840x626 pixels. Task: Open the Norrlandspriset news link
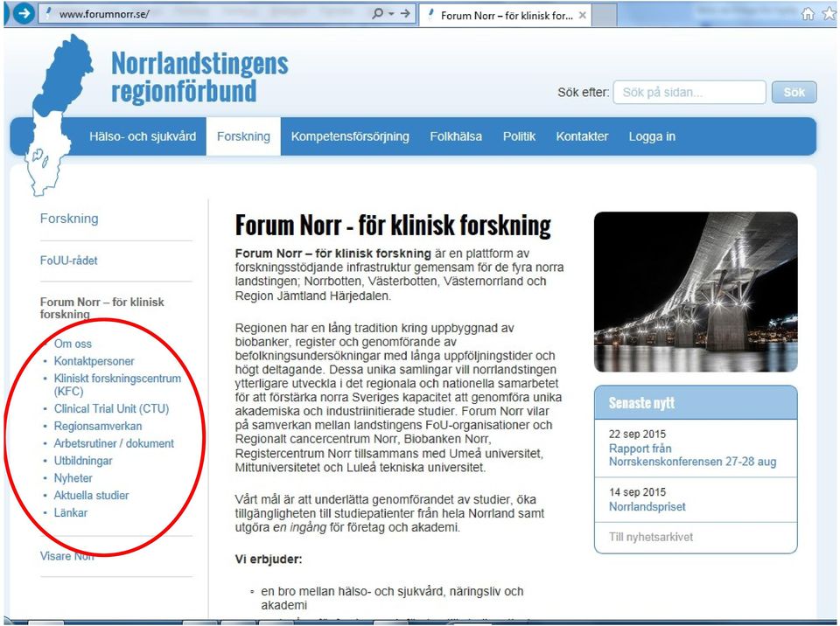[x=647, y=506]
